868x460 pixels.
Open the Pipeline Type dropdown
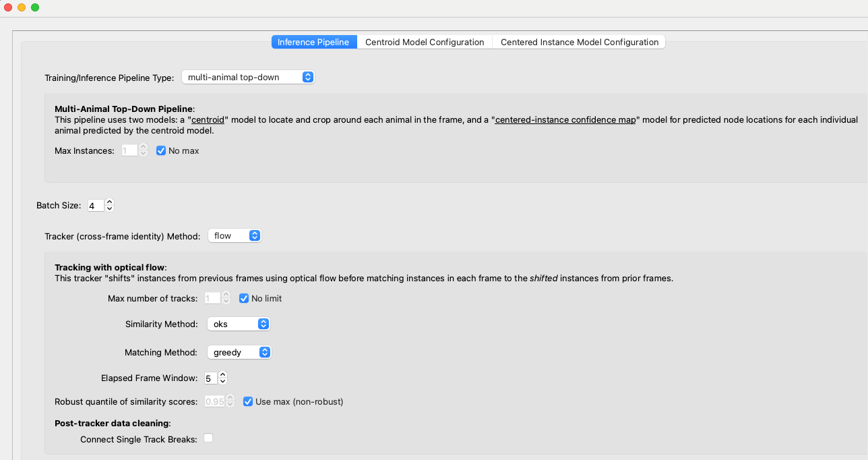point(248,77)
